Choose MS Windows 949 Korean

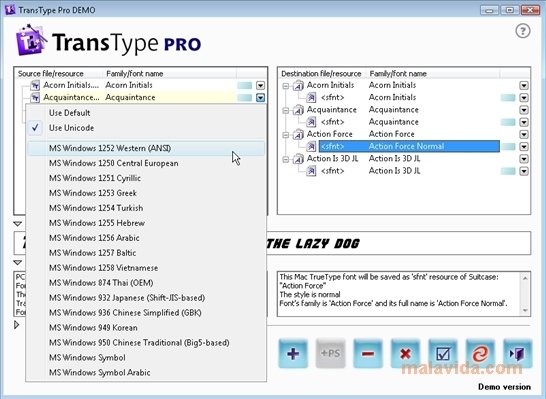(x=146, y=328)
